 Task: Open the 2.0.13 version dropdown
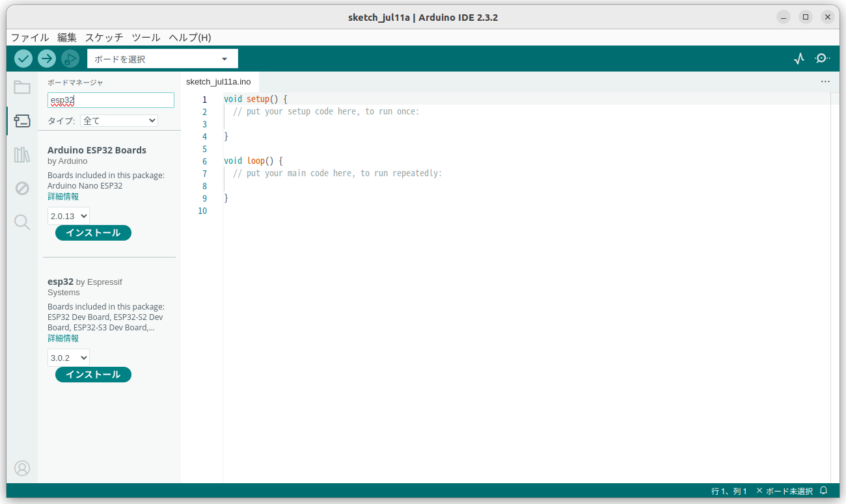pos(68,215)
